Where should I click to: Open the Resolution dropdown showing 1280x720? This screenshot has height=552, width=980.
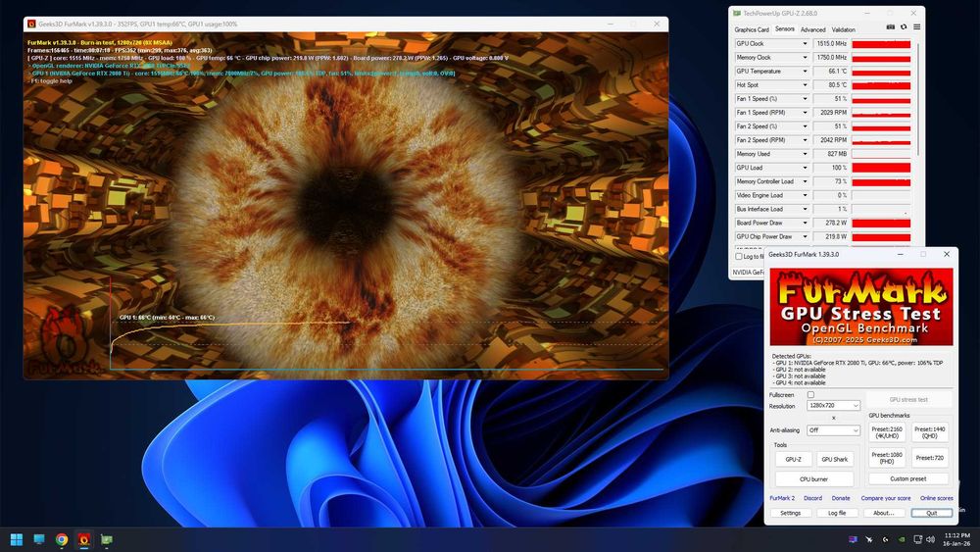click(833, 406)
